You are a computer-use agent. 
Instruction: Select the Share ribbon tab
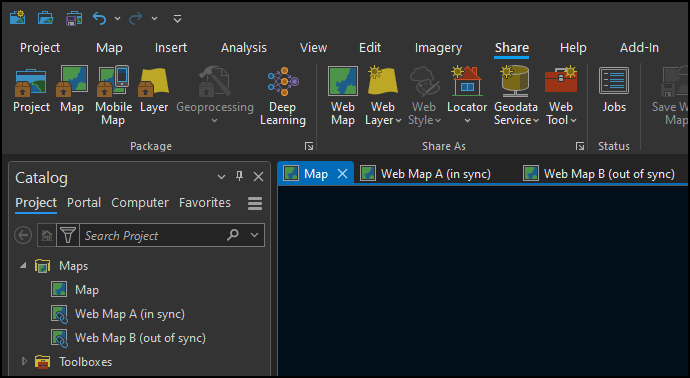click(512, 48)
